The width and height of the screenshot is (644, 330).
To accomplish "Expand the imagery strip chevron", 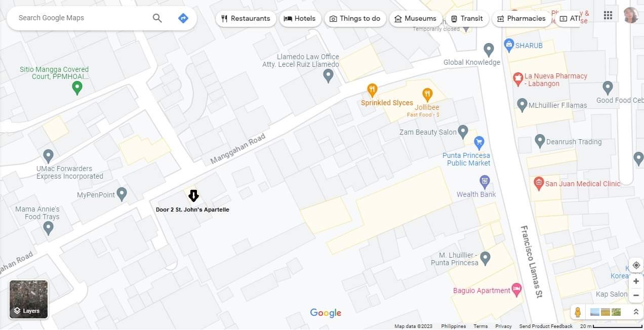I will [636, 312].
